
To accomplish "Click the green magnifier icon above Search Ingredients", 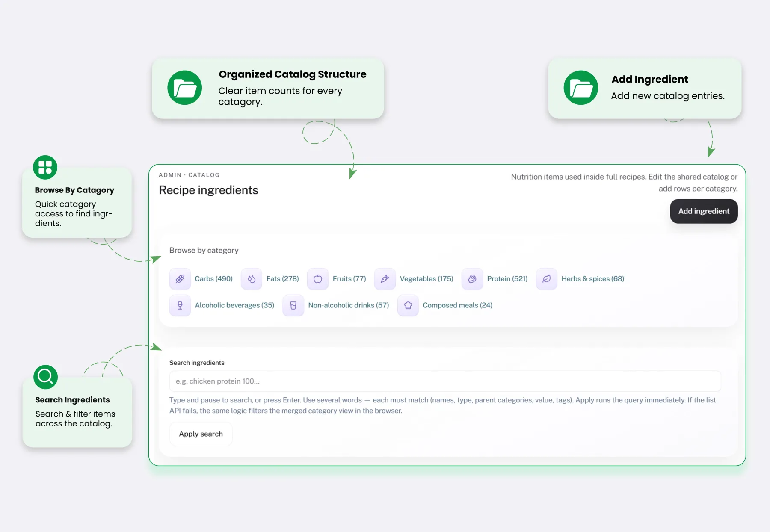I will [x=46, y=377].
